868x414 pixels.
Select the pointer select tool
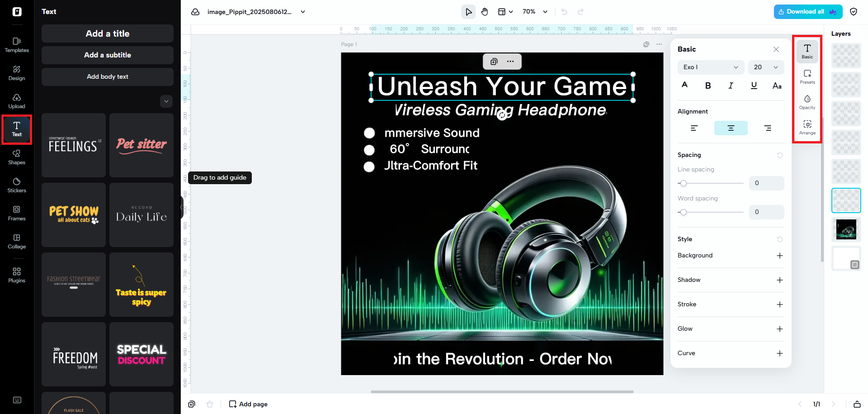tap(468, 12)
